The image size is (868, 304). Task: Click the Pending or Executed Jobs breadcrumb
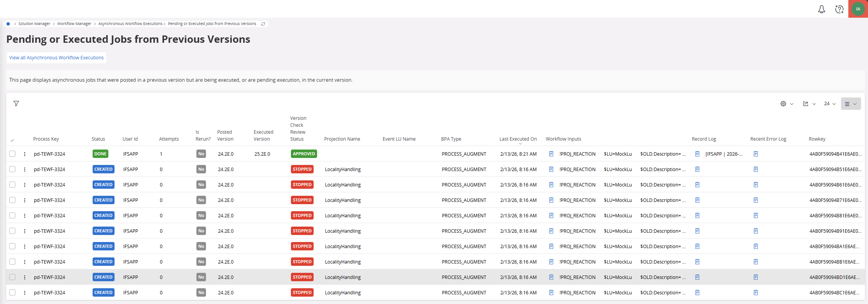212,24
